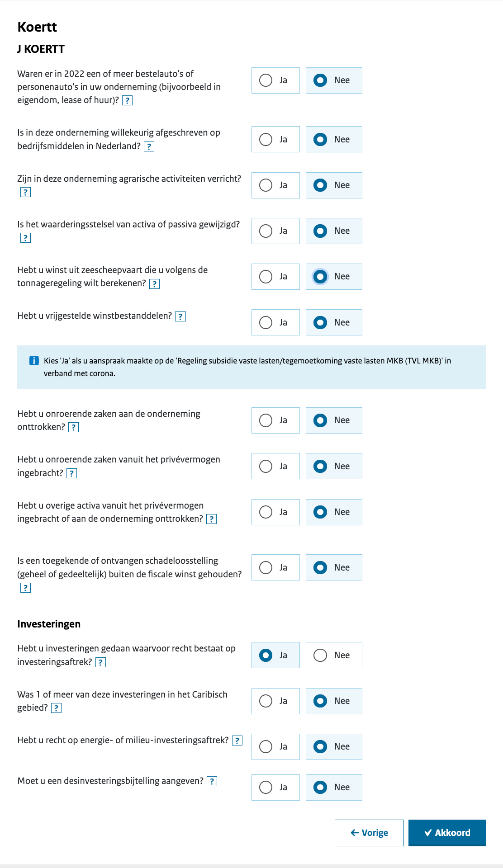
Task: Click help icon for energie- of milieu-investeringsaftrek
Action: coord(237,741)
